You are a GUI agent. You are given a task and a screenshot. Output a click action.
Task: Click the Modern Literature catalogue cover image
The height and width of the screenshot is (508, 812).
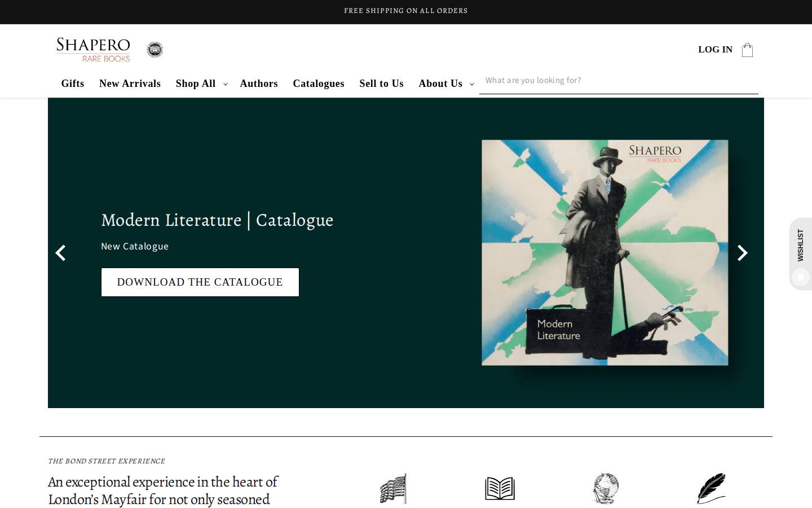605,252
